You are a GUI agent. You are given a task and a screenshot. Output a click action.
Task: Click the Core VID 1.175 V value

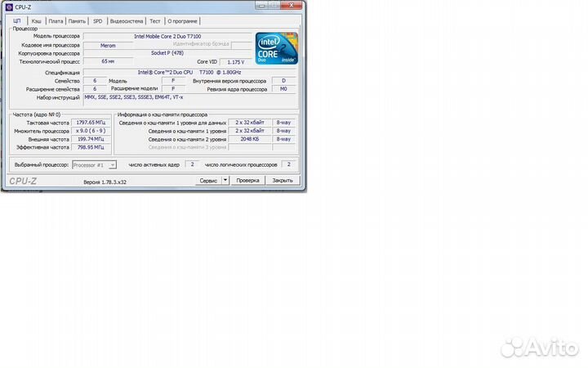point(235,62)
